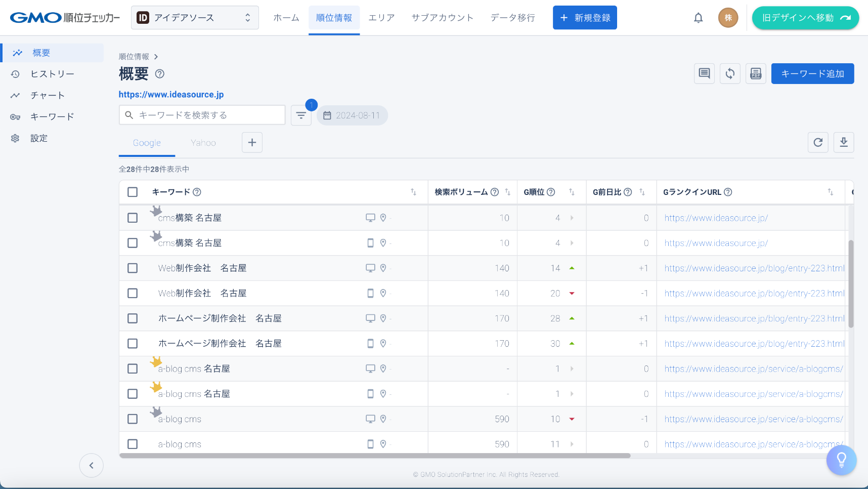Click the reload icon above the table
The height and width of the screenshot is (489, 868).
point(818,142)
